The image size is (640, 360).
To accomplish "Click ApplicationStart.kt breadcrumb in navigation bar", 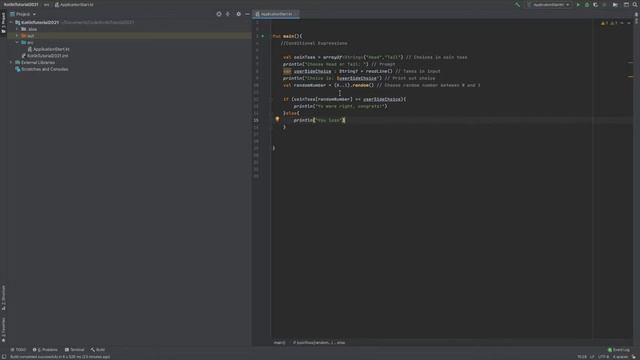I will pos(74,4).
